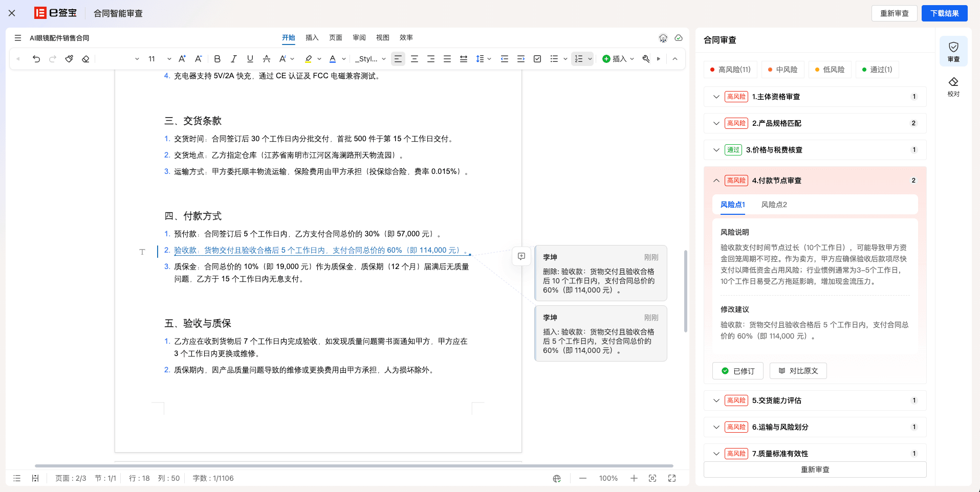The height and width of the screenshot is (492, 980).
Task: Open the 审查 shield sidebar icon
Action: 953,51
